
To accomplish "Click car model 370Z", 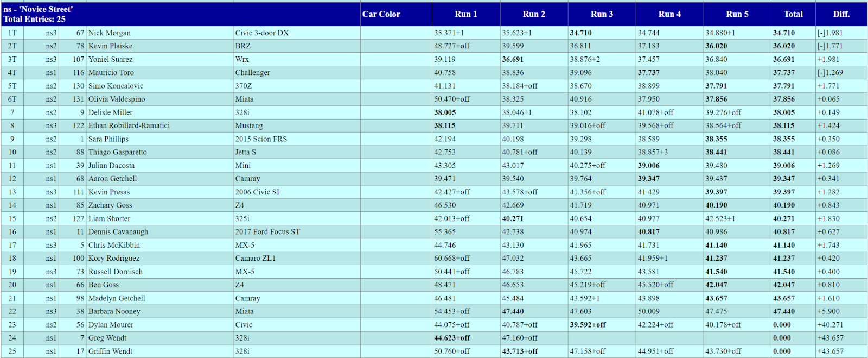I will click(x=244, y=86).
